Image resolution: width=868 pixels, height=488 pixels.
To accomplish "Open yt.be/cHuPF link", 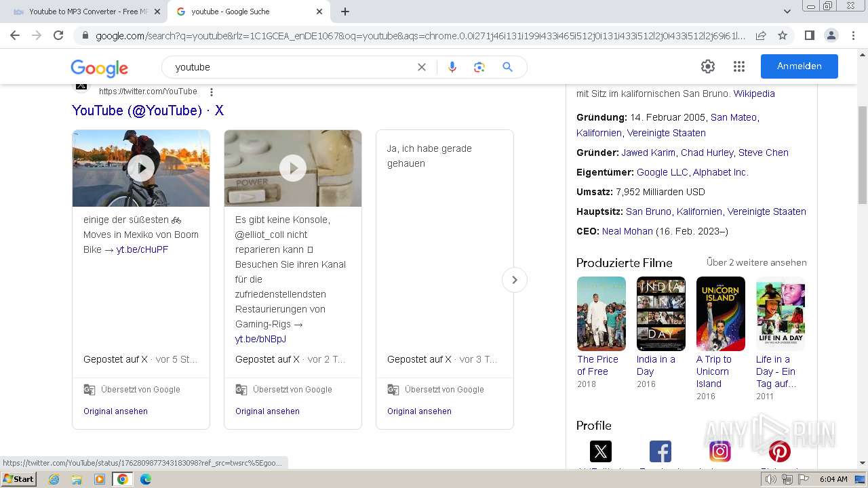I will tap(142, 249).
